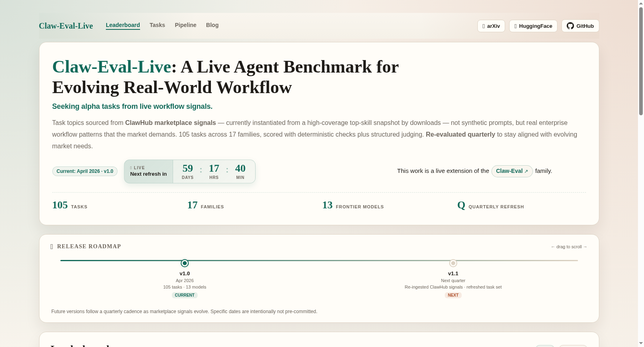
Task: Click 'Seeking alpha tasks from live workflow signals.'
Action: (x=132, y=106)
